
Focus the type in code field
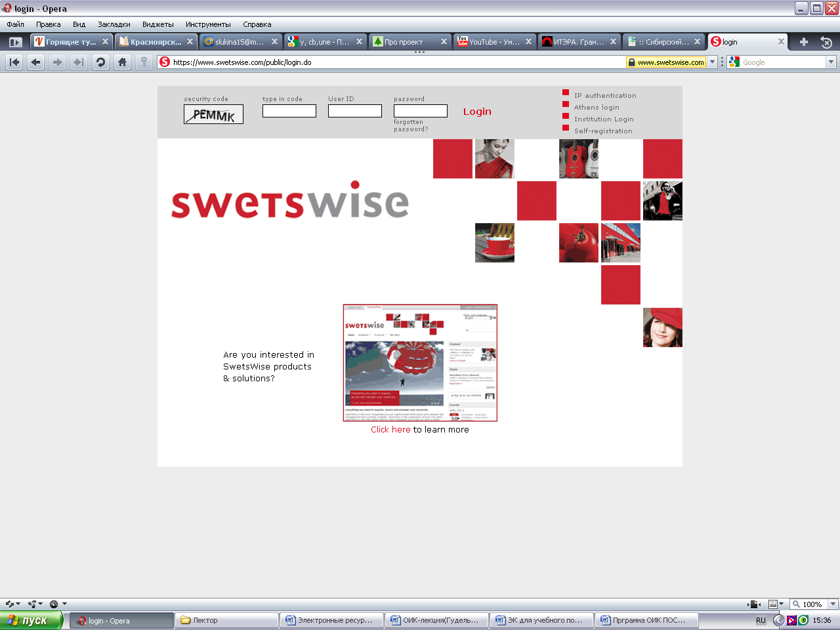coord(289,111)
